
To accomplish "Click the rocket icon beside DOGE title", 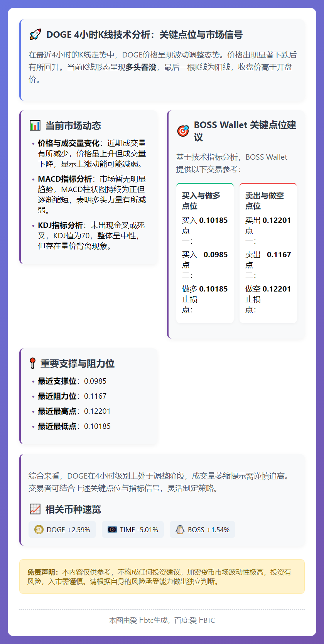I will click(35, 35).
